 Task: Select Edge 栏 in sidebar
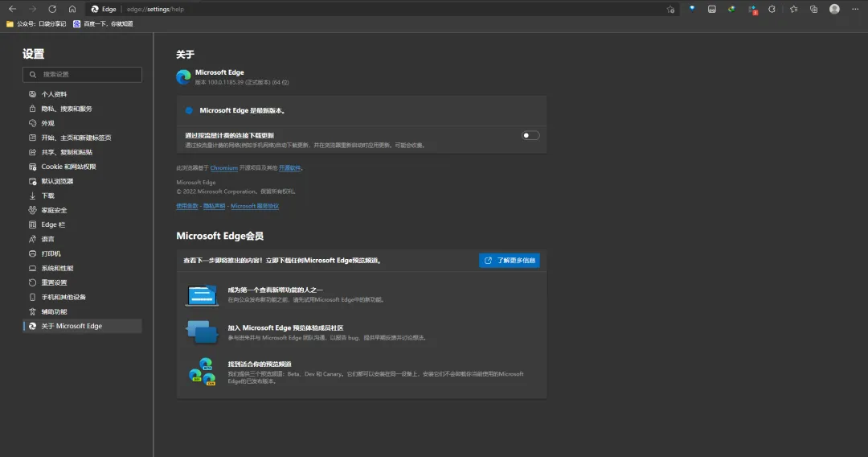click(x=82, y=224)
